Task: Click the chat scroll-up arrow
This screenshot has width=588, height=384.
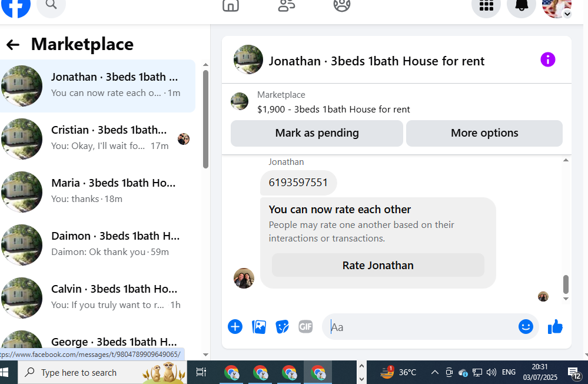Action: (566, 160)
